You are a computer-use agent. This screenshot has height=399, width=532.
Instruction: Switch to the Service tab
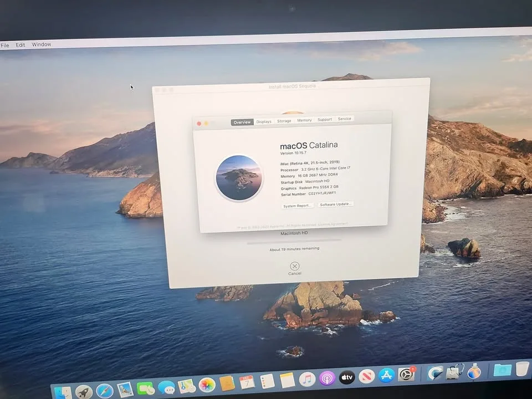tap(344, 119)
